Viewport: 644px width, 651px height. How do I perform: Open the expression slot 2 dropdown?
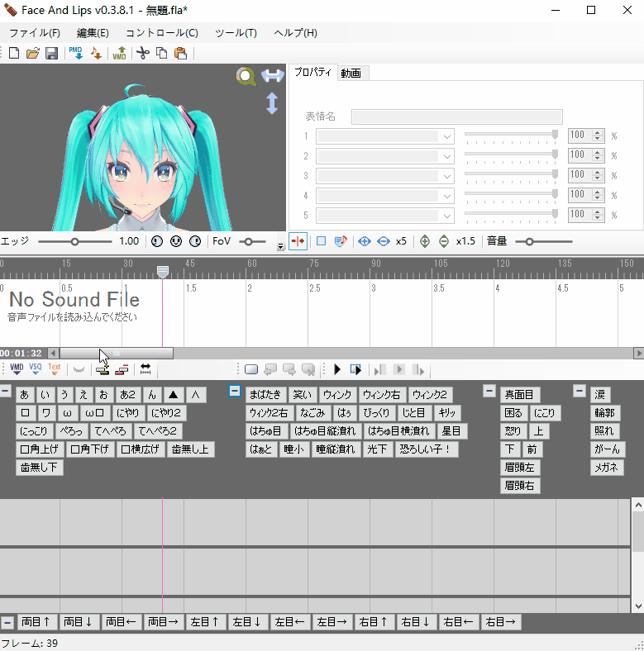pos(447,156)
